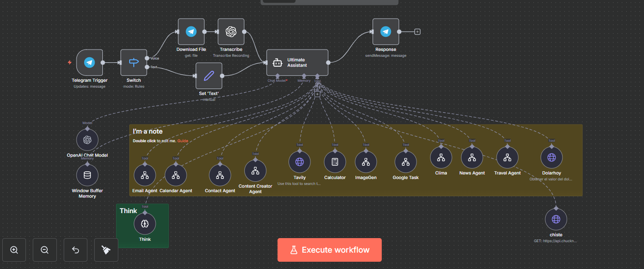Click the Telegram Trigger node

tap(89, 63)
